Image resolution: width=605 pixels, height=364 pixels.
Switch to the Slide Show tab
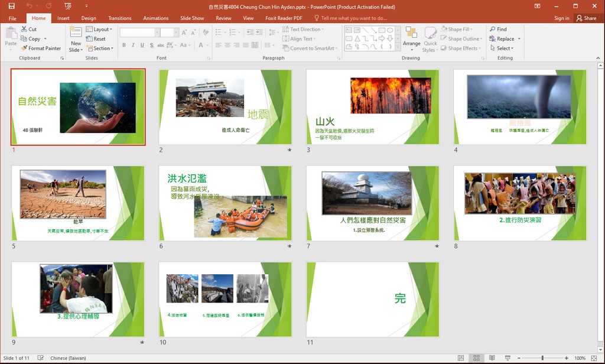click(x=192, y=18)
